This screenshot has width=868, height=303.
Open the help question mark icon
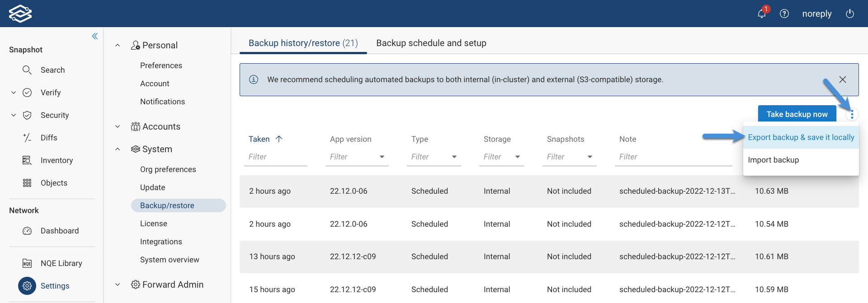click(x=784, y=14)
